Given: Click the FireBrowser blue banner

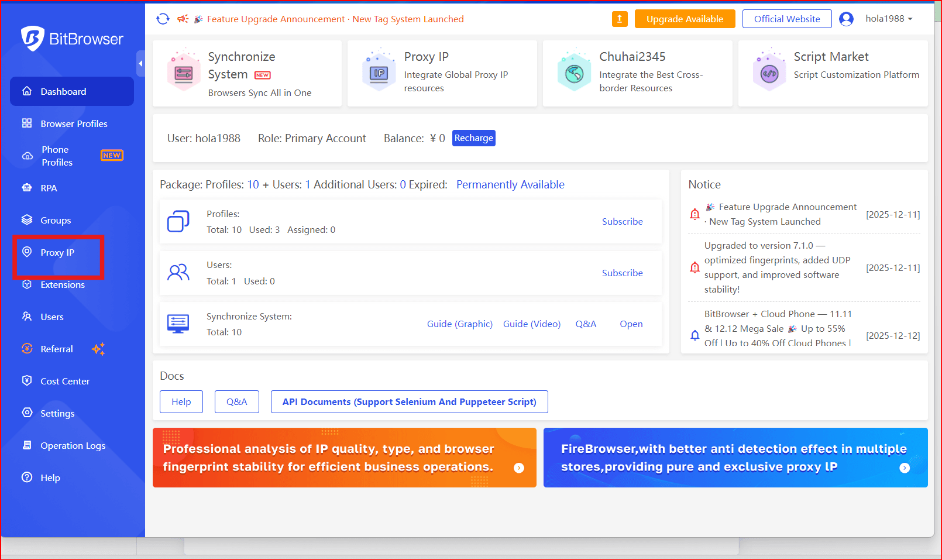Looking at the screenshot, I should pyautogui.click(x=735, y=458).
